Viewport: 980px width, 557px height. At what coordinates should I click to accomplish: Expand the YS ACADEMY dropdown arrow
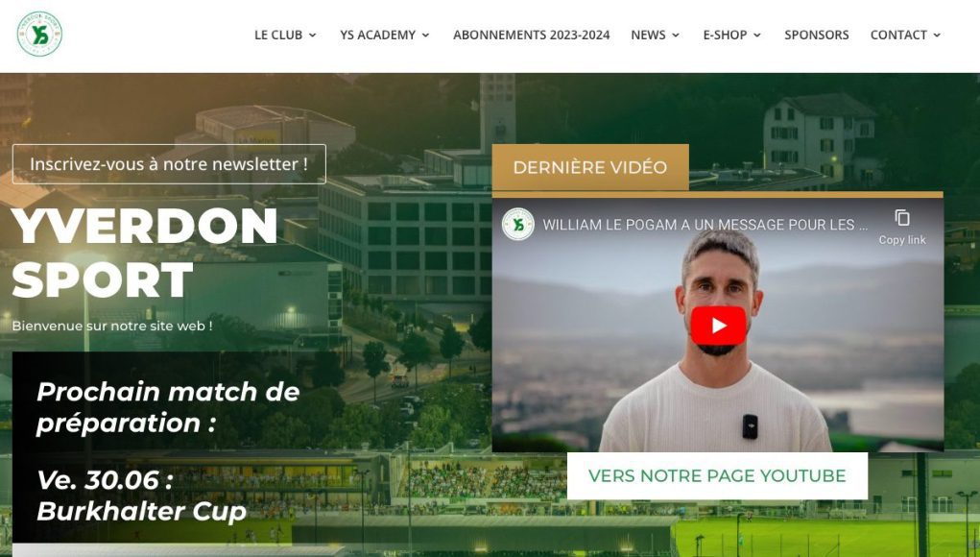(x=425, y=36)
